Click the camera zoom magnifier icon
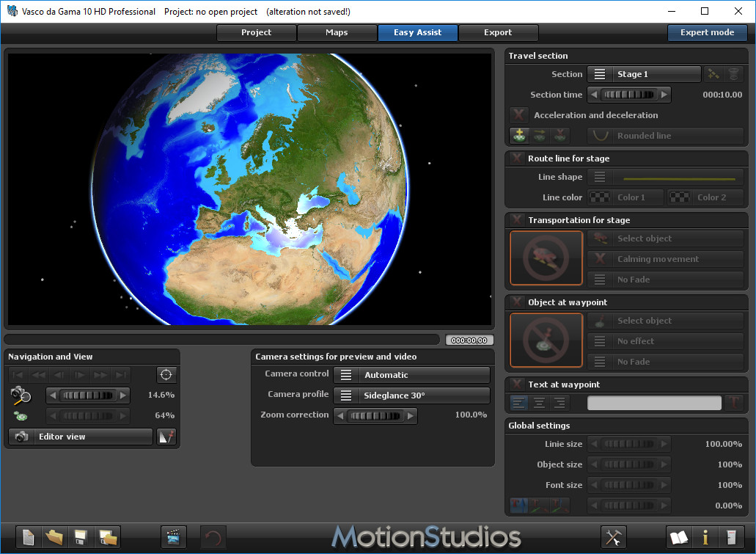This screenshot has height=554, width=756. (21, 396)
